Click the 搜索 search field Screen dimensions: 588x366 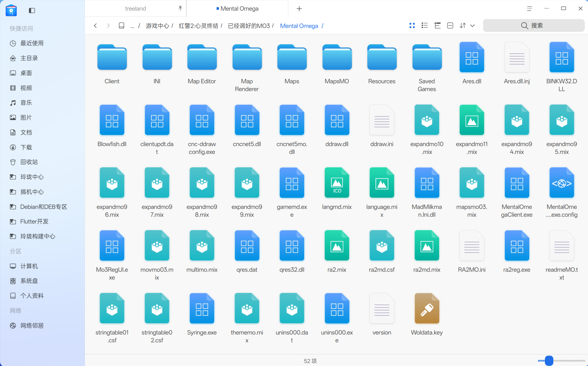click(533, 25)
